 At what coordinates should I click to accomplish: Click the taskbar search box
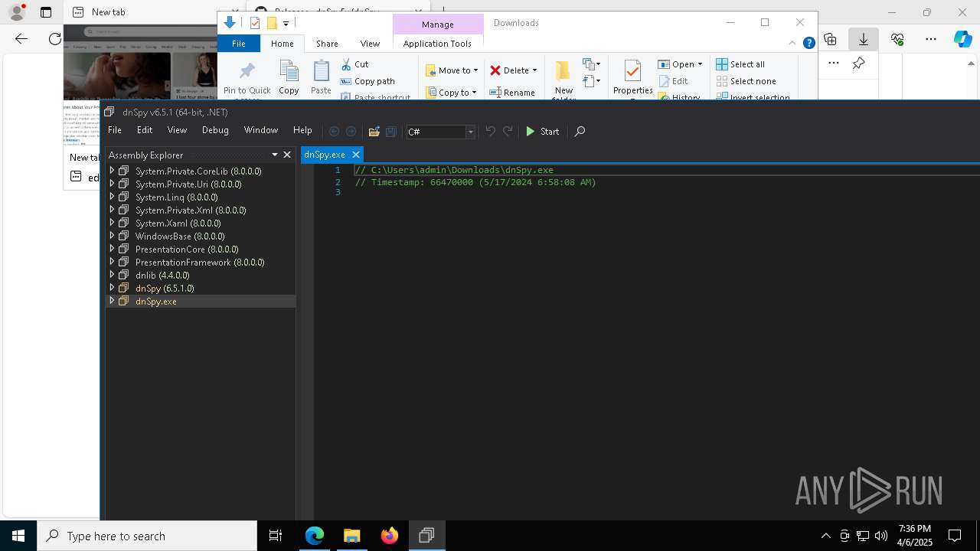point(147,536)
